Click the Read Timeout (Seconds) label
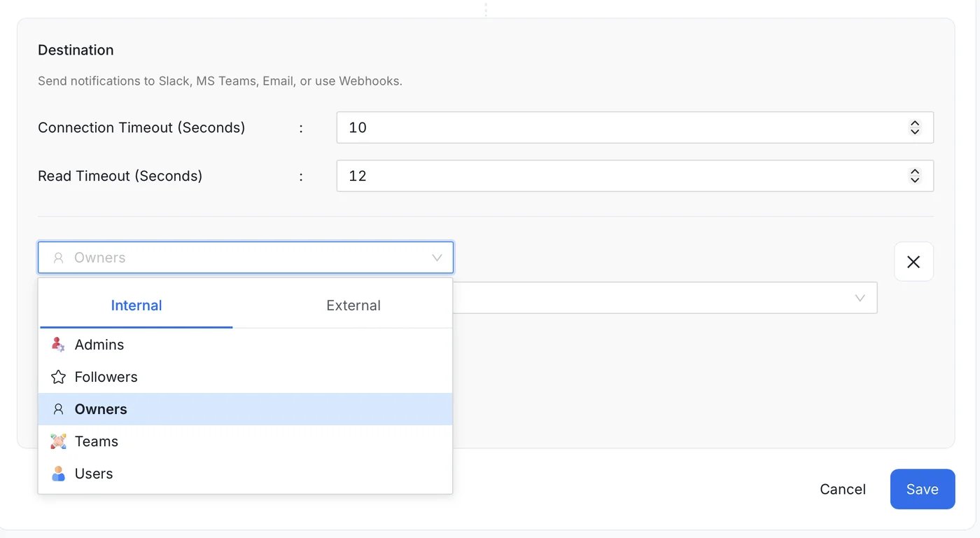This screenshot has width=980, height=538. pyautogui.click(x=120, y=176)
